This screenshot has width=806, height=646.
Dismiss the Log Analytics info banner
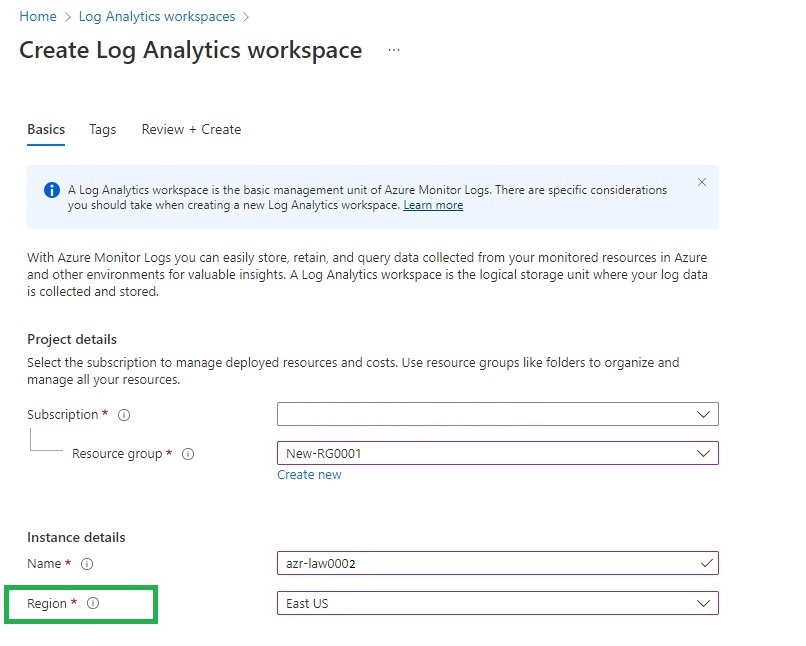[701, 182]
